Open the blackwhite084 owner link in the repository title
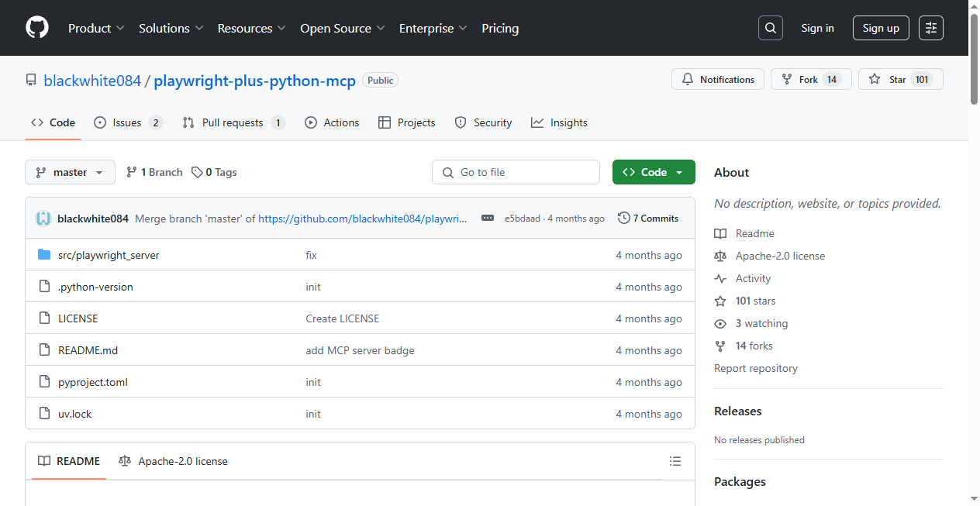Viewport: 980px width, 506px height. (x=92, y=81)
